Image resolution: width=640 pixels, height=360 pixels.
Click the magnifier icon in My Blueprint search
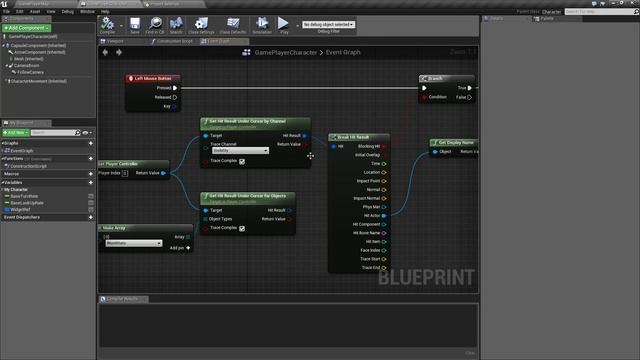coord(78,133)
